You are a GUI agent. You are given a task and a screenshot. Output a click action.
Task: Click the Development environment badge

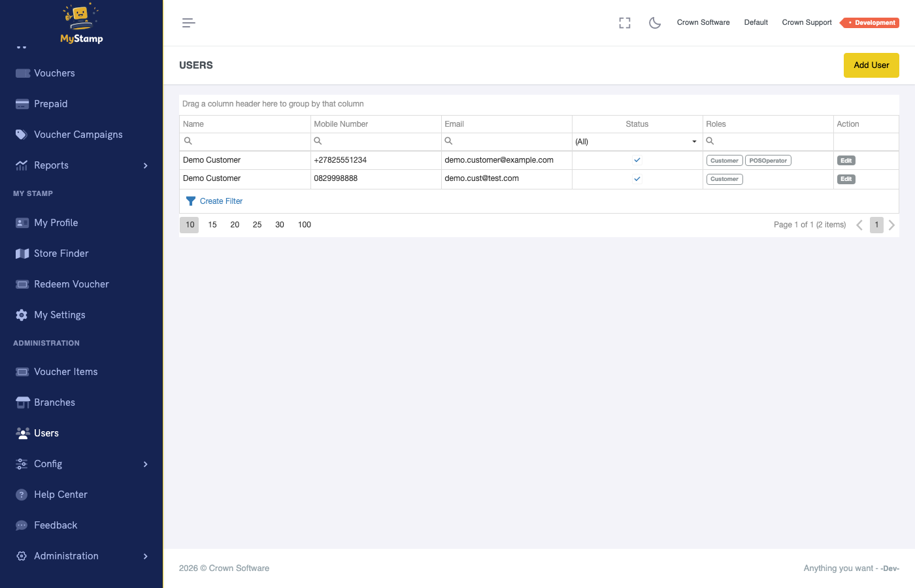870,23
